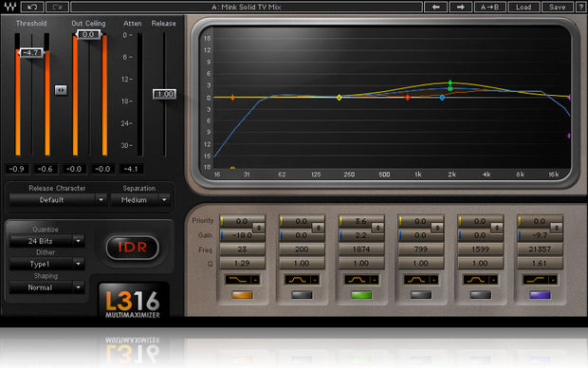Click the Freq field showing 21357
This screenshot has width=588, height=368.
click(540, 249)
